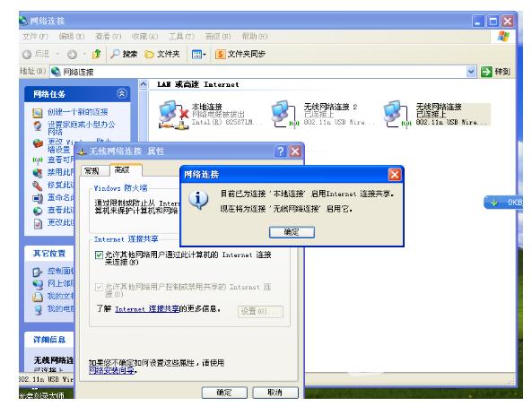The width and height of the screenshot is (532, 406).
Task: Open the address bar dropdown arrow
Action: coord(471,72)
